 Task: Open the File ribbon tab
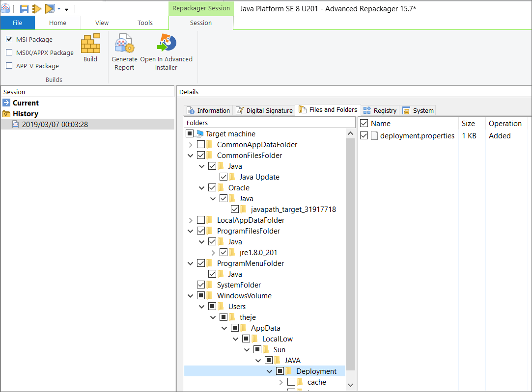click(17, 23)
